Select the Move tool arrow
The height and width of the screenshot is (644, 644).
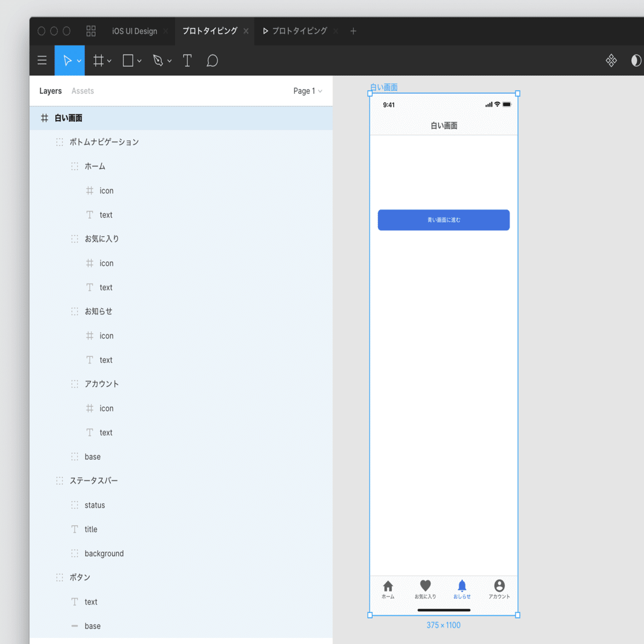coord(67,61)
